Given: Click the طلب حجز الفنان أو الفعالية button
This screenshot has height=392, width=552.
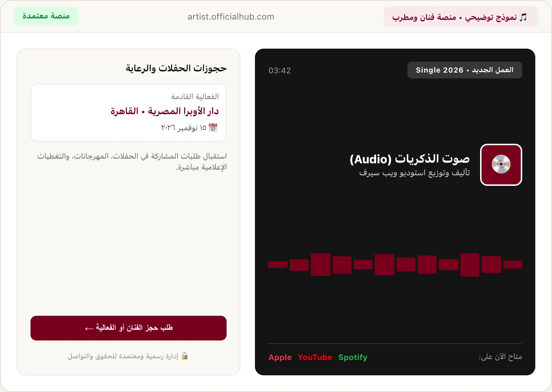Looking at the screenshot, I should [129, 328].
